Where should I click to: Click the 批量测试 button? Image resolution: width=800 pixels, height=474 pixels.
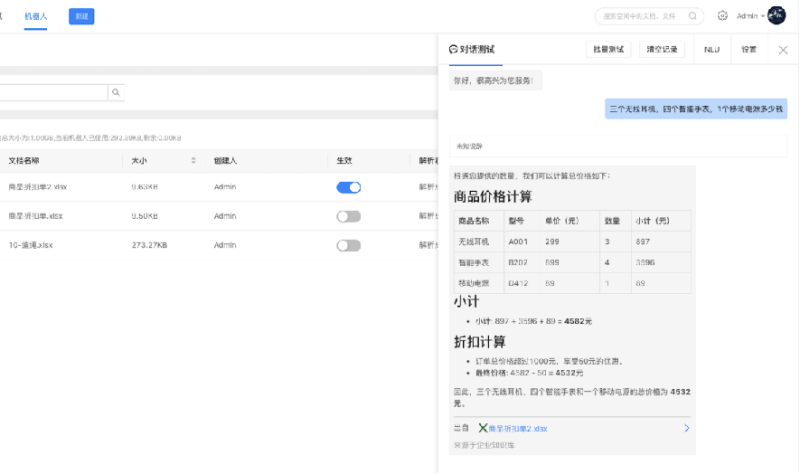tap(608, 49)
